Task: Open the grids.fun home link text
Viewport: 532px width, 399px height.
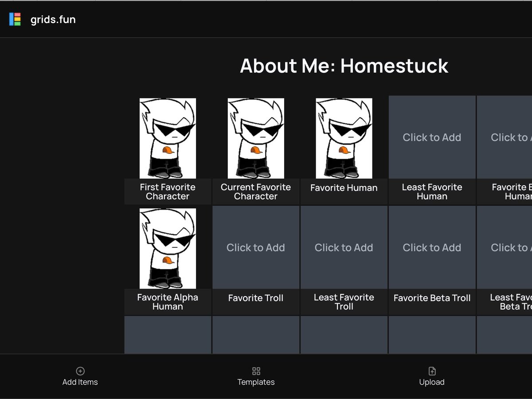Action: click(53, 20)
